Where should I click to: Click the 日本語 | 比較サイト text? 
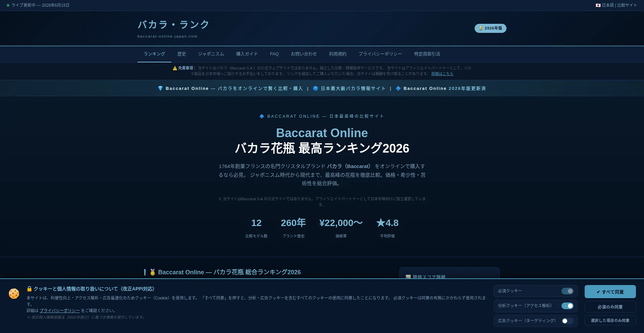(619, 5)
